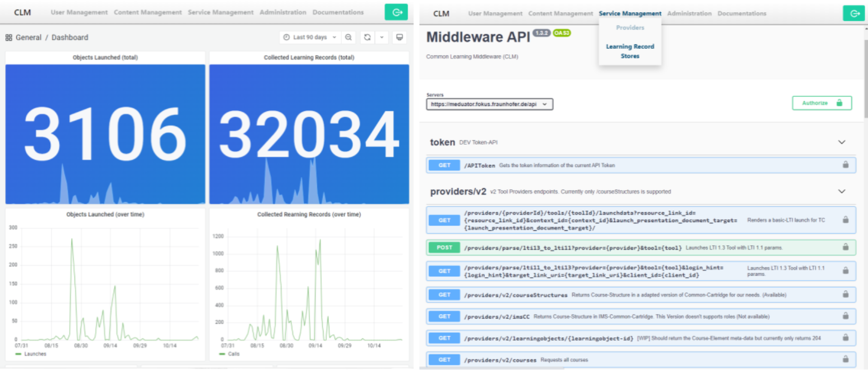Image resolution: width=868 pixels, height=370 pixels.
Task: Click the Collected Learning Records (total) panel title
Action: pos(309,58)
